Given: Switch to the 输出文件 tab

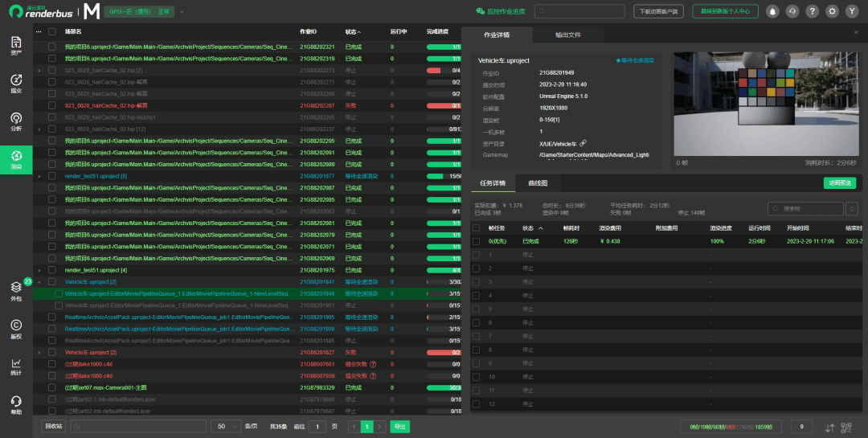Looking at the screenshot, I should tap(567, 35).
